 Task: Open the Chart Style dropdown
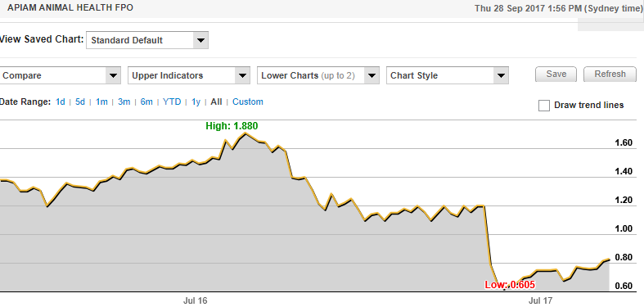[x=448, y=75]
